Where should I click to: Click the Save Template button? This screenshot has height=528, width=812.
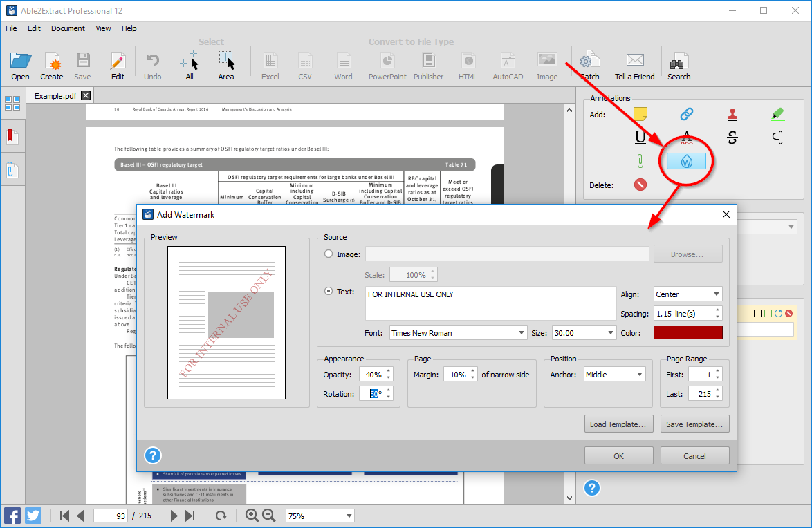click(x=694, y=424)
